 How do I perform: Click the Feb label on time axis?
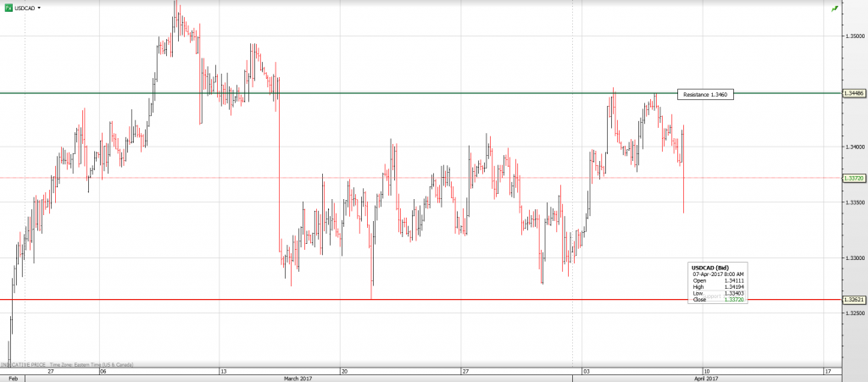(x=12, y=378)
